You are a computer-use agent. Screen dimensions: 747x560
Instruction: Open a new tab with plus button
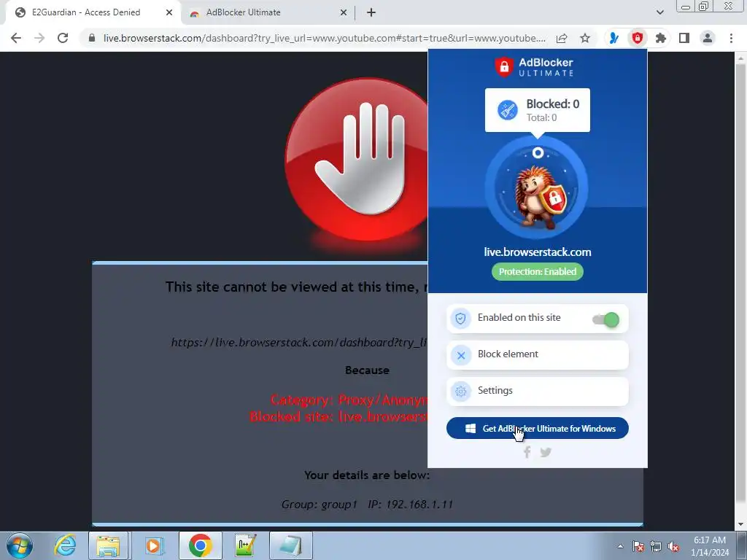(x=371, y=12)
